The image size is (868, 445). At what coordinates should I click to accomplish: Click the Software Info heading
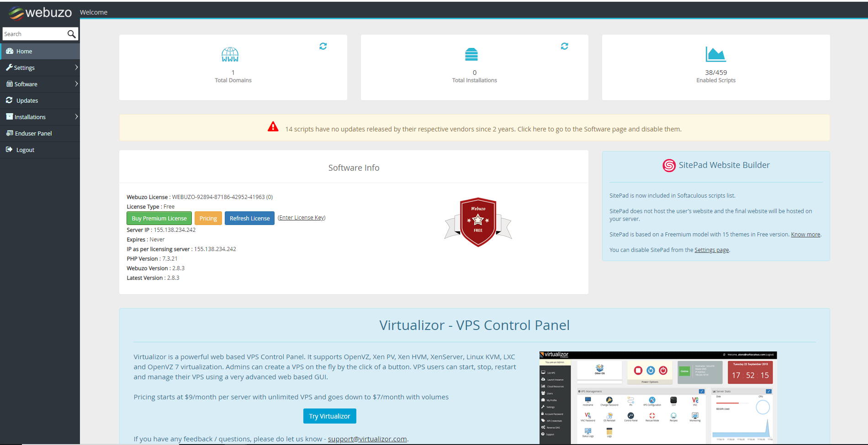354,168
